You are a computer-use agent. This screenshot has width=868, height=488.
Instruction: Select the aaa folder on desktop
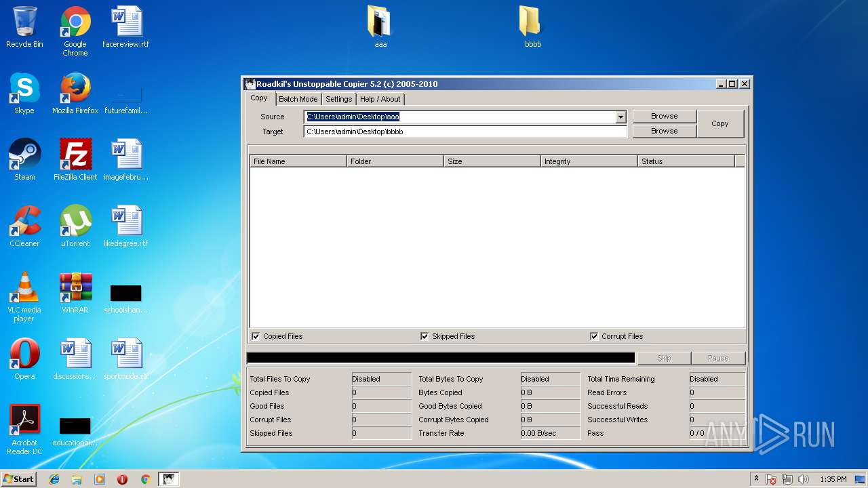tap(380, 27)
